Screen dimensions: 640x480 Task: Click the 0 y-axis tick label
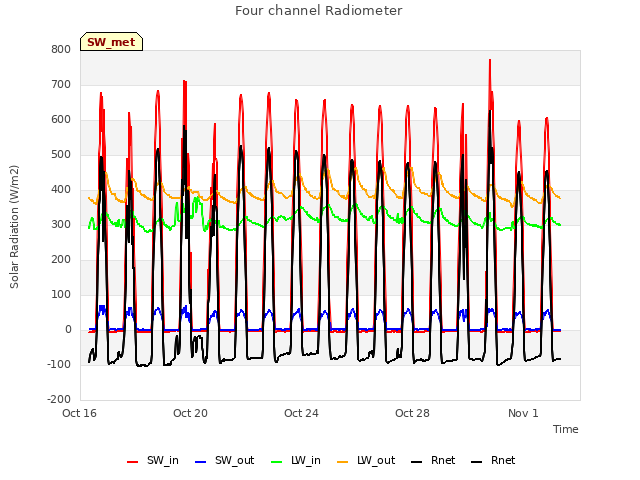tap(68, 329)
